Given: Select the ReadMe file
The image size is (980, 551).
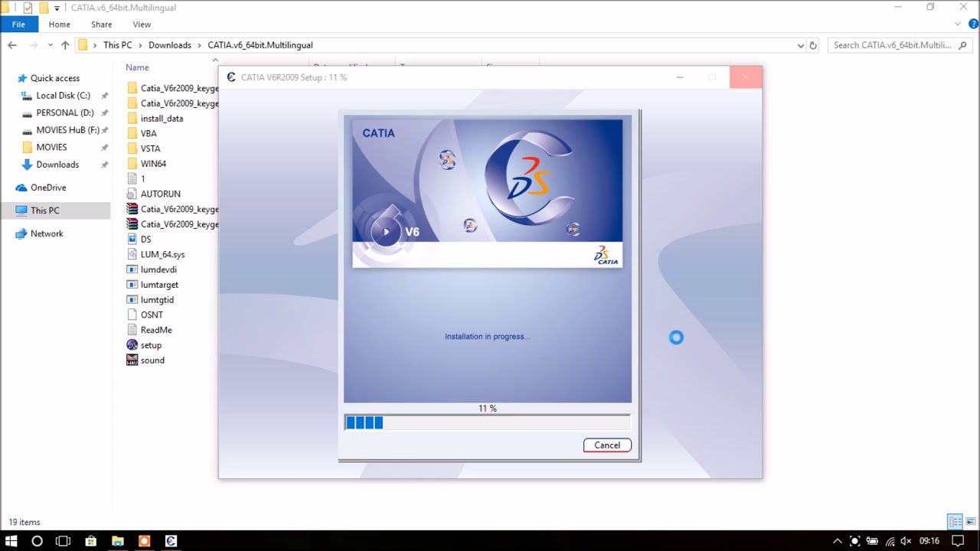Looking at the screenshot, I should point(156,330).
